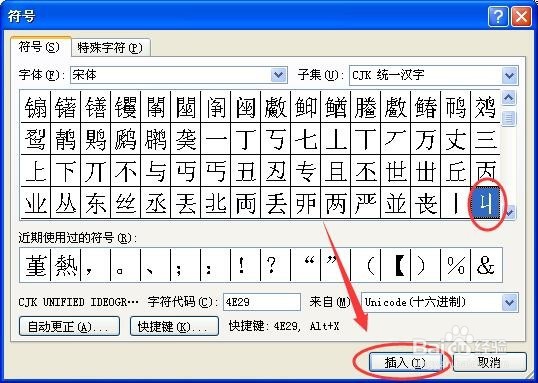
Task: Close the 符号 dialog window
Action: coord(521,16)
